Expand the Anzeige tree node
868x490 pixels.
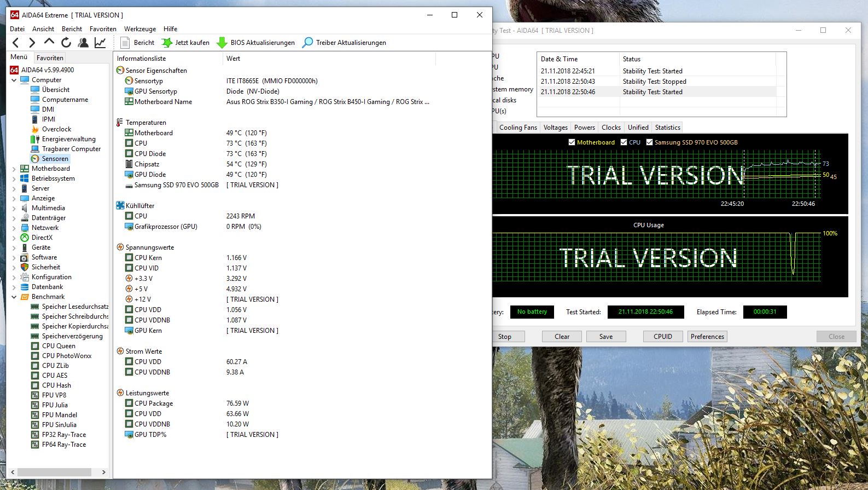14,198
